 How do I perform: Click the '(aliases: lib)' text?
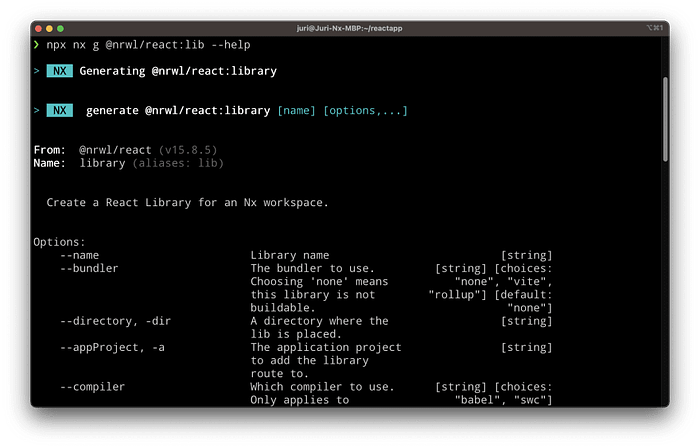(178, 163)
